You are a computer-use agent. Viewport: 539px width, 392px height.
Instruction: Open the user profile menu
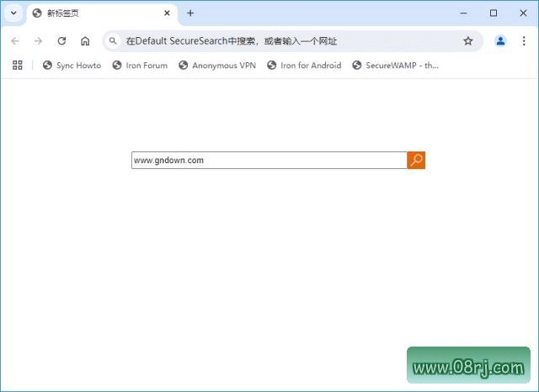point(500,41)
